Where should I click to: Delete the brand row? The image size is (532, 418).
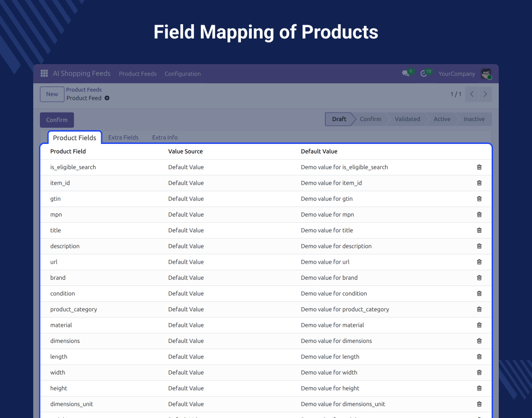479,277
